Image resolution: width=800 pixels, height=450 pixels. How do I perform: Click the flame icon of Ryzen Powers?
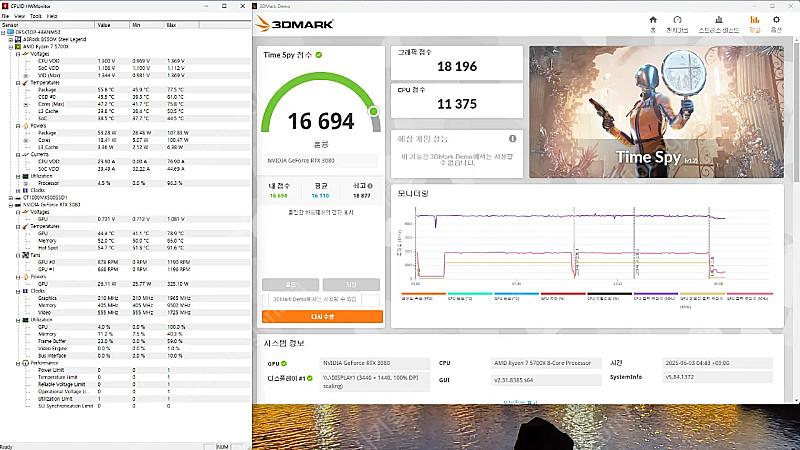pyautogui.click(x=25, y=126)
